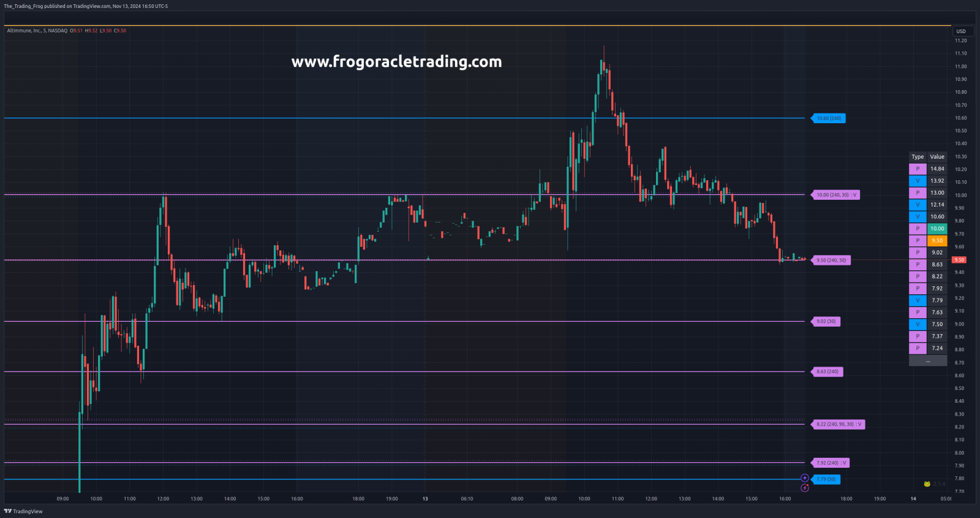Click the 7.63 value in the table
This screenshot has height=518, width=980.
(x=937, y=312)
